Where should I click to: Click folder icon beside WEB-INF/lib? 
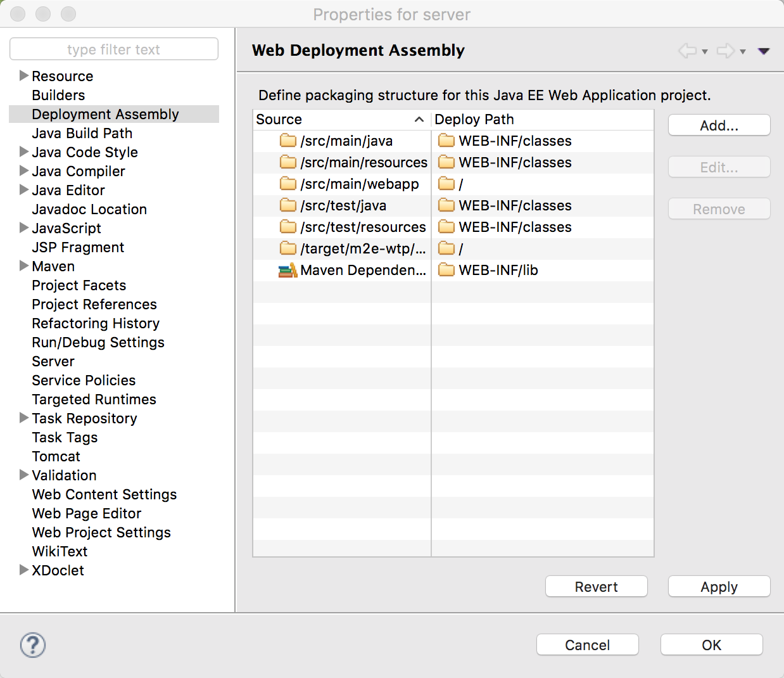[x=446, y=270]
